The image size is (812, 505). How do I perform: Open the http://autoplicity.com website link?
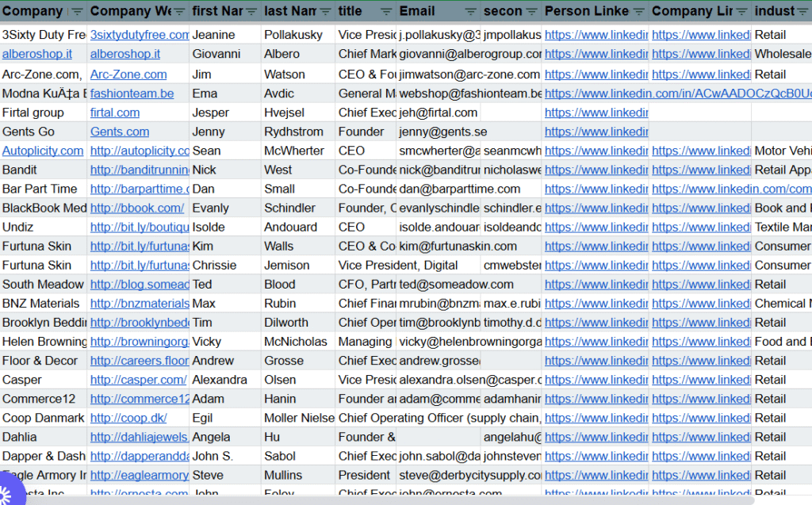[x=140, y=151]
